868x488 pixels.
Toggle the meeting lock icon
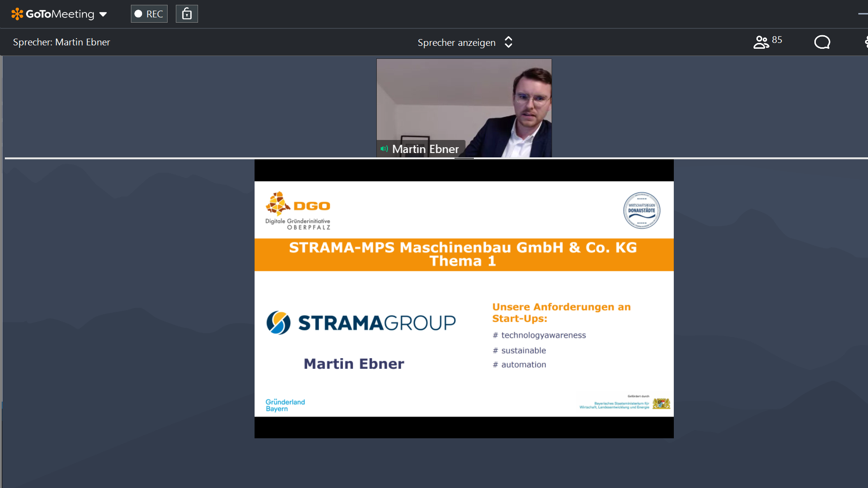pyautogui.click(x=186, y=14)
